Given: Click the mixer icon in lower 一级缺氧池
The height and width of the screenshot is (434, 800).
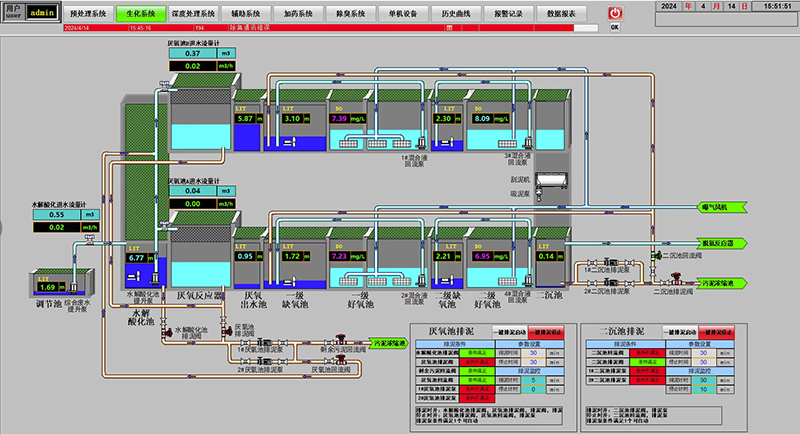Looking at the screenshot, I should 290,281.
